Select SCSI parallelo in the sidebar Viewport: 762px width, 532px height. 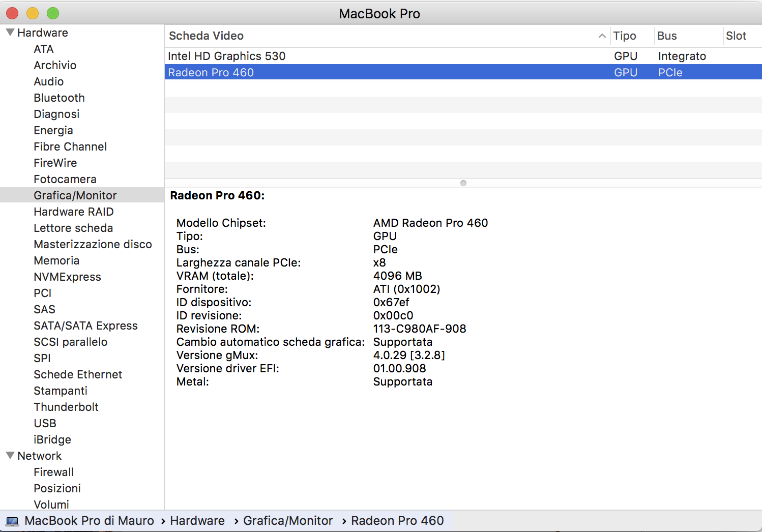71,342
